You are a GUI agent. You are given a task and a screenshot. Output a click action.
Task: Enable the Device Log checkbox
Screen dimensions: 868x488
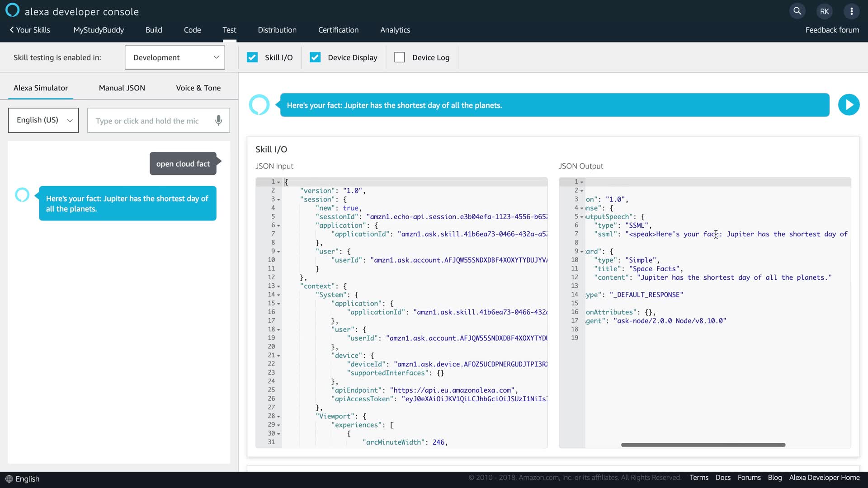click(x=399, y=57)
